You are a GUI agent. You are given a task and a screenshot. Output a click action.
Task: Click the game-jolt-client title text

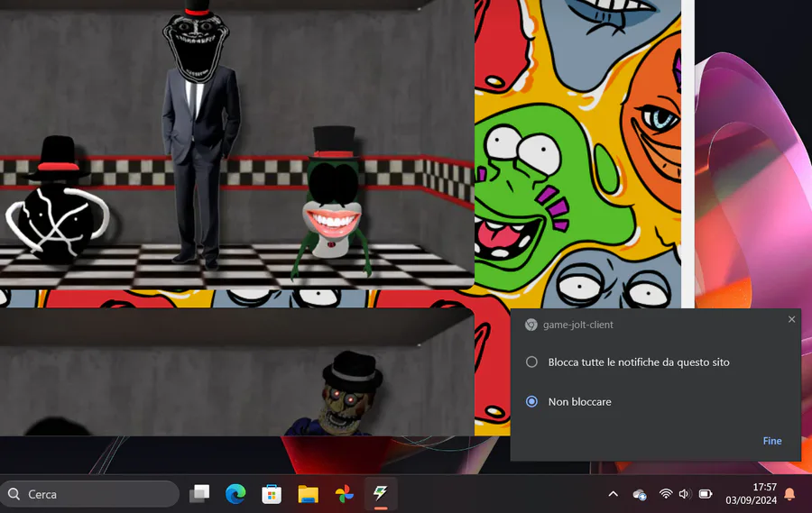tap(578, 325)
